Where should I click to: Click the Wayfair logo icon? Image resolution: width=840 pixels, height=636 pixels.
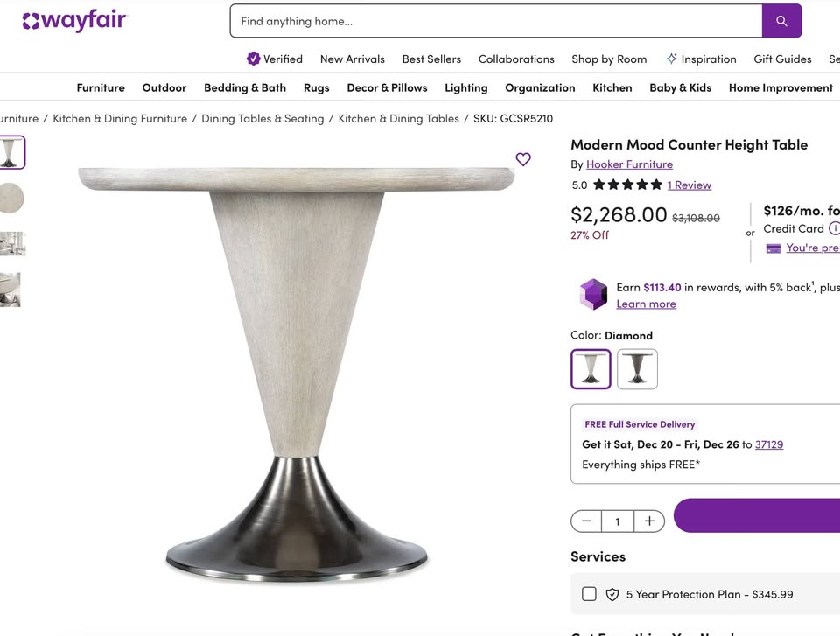pos(29,20)
